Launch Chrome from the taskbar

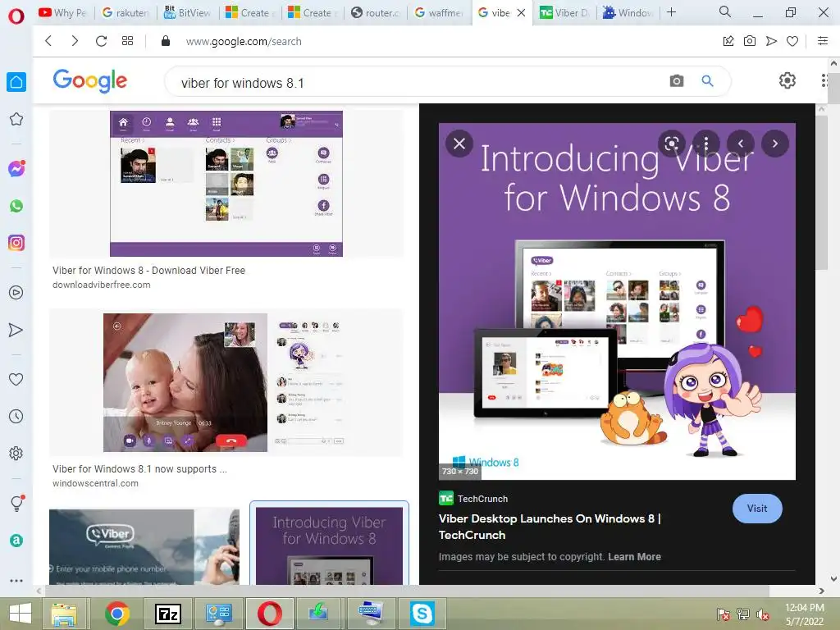tap(117, 614)
